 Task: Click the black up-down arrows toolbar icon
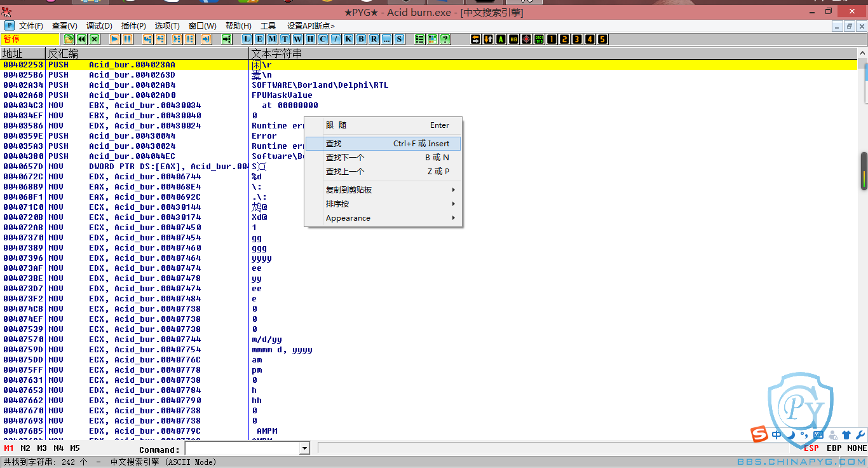tap(489, 39)
